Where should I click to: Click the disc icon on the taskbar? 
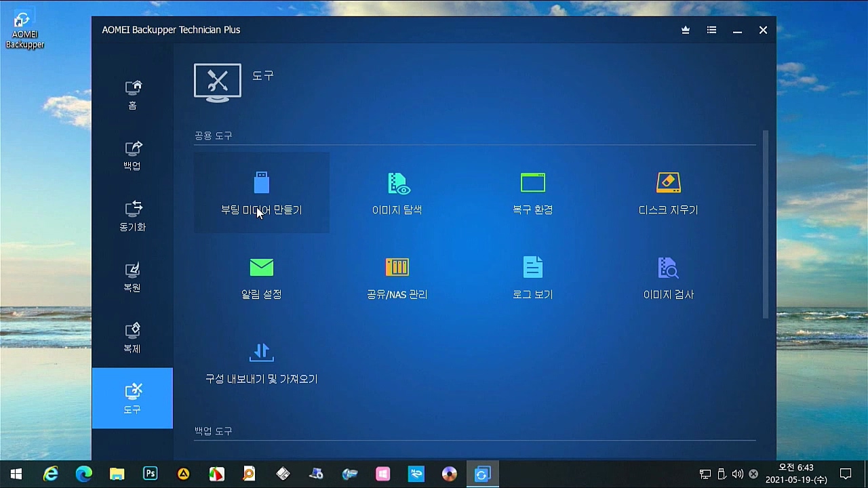coord(449,474)
